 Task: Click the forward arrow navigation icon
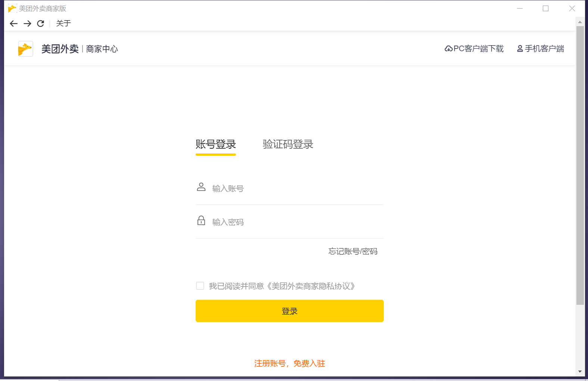(27, 24)
